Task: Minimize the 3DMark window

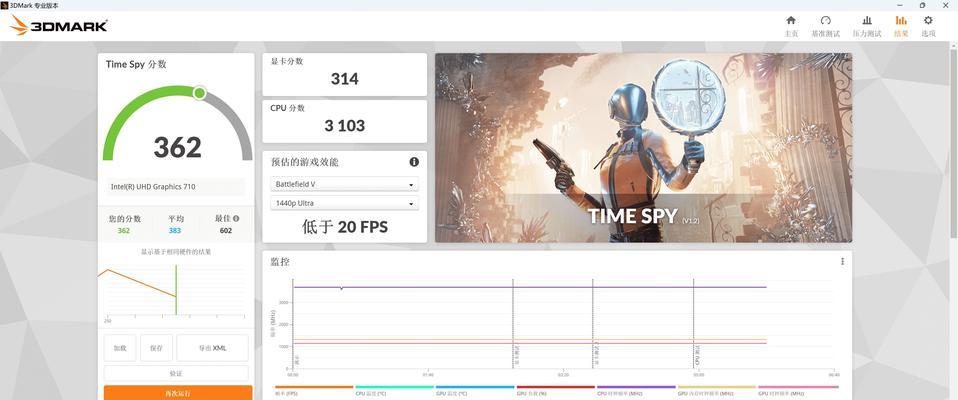Action: click(898, 5)
